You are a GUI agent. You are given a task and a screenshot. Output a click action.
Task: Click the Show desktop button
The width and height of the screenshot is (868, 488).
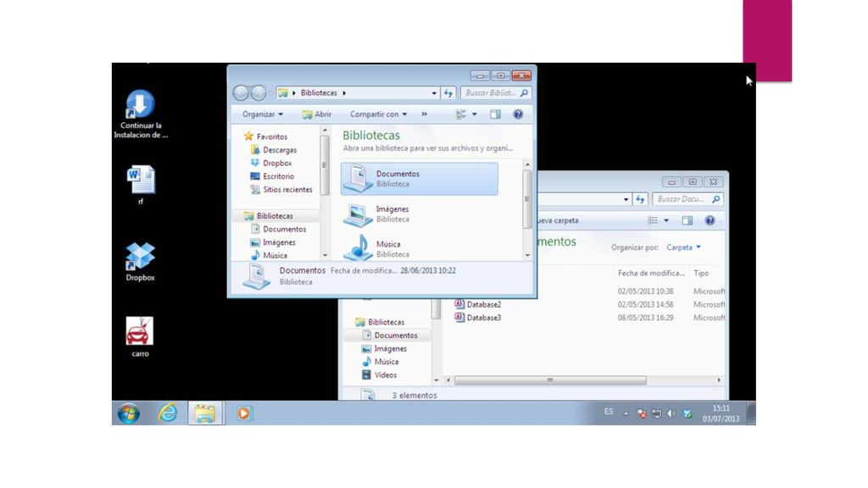pos(751,413)
